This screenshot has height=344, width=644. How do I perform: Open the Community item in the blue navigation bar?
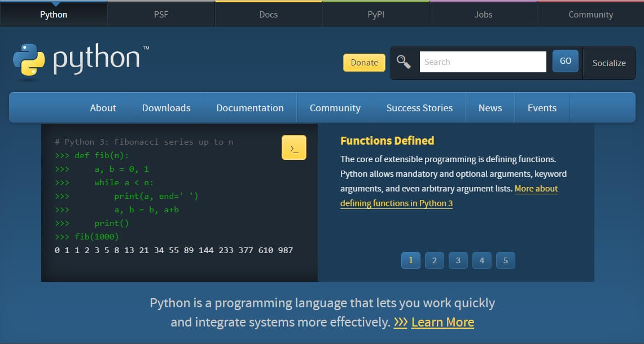tap(335, 108)
